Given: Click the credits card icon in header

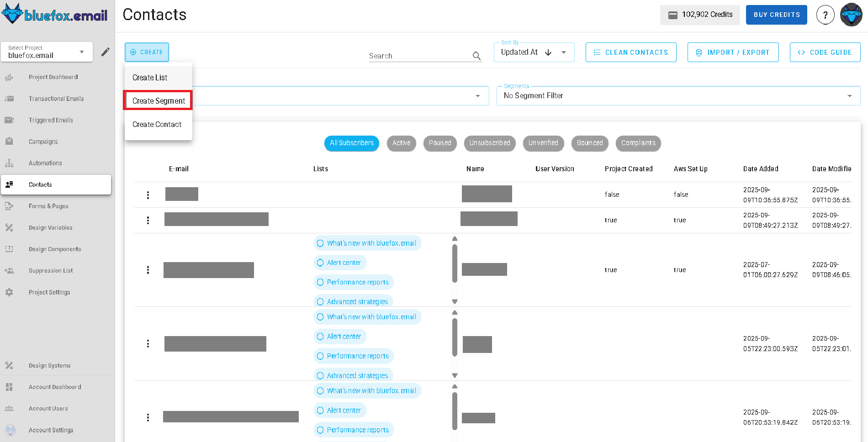Looking at the screenshot, I should point(672,15).
